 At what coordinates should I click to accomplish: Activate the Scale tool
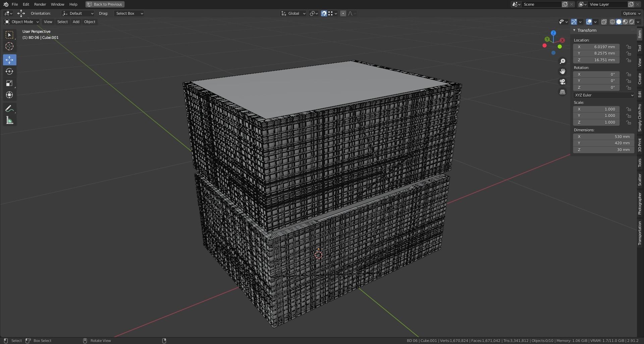tap(9, 83)
